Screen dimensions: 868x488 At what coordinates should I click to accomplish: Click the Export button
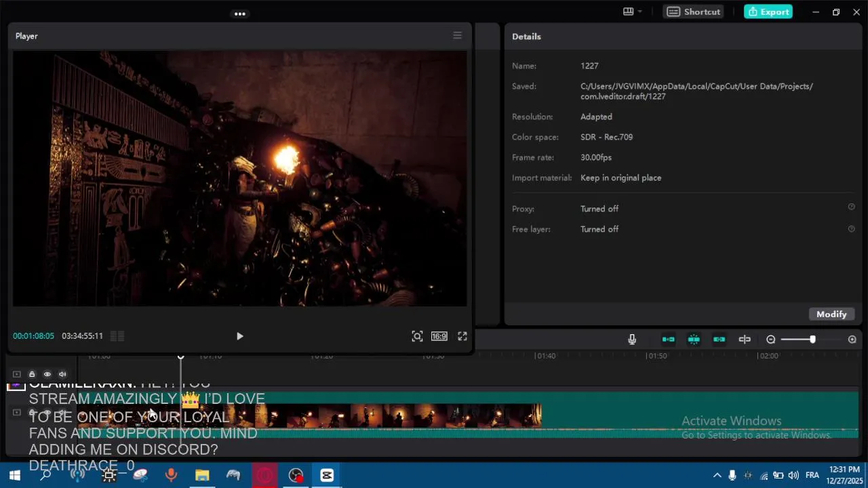[x=768, y=12]
